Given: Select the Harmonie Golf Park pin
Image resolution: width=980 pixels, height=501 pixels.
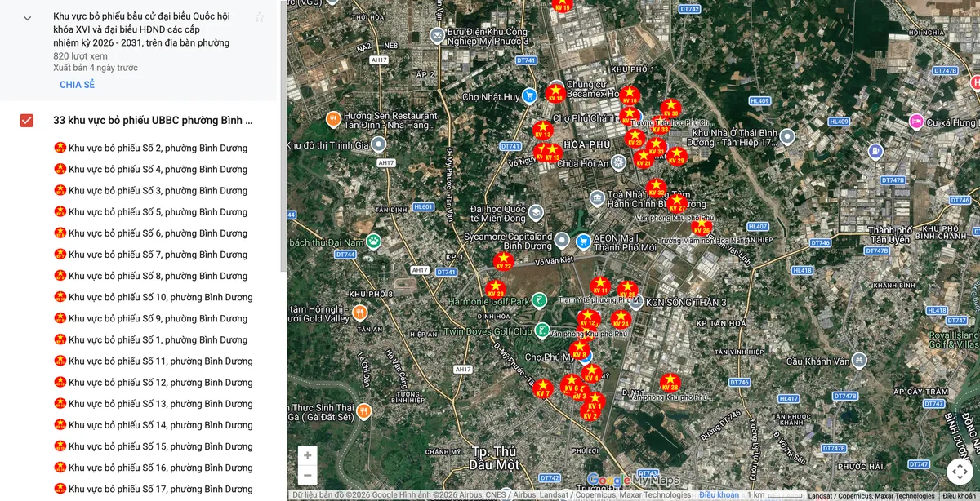Looking at the screenshot, I should (x=539, y=301).
